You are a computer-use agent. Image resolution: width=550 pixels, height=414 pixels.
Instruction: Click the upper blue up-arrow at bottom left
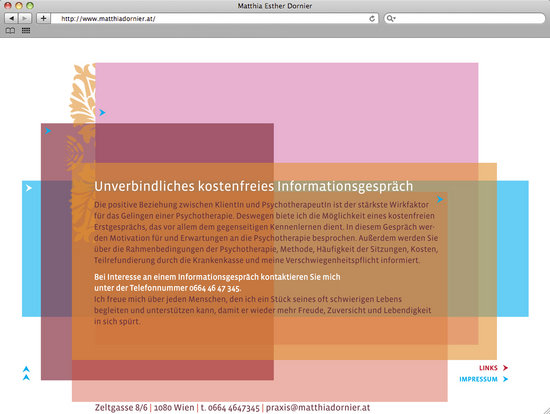(x=26, y=369)
